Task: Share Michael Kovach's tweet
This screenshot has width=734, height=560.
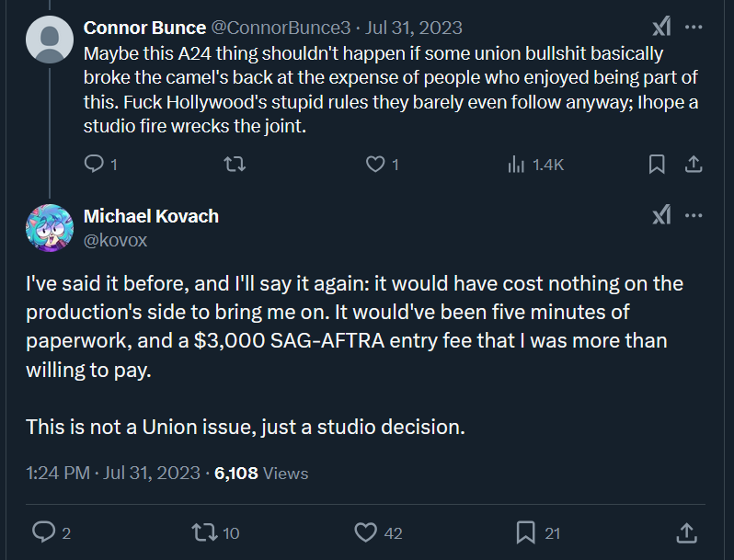Action: 687,532
